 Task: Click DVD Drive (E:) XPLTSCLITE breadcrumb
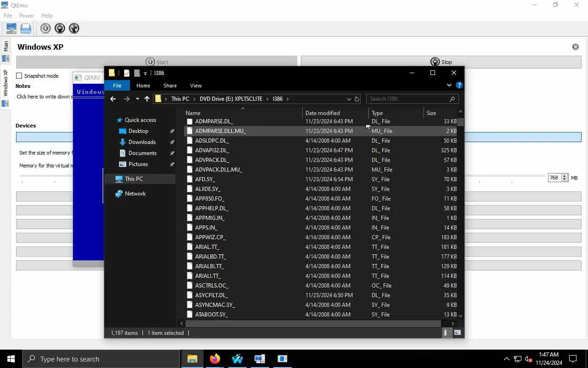pos(231,99)
